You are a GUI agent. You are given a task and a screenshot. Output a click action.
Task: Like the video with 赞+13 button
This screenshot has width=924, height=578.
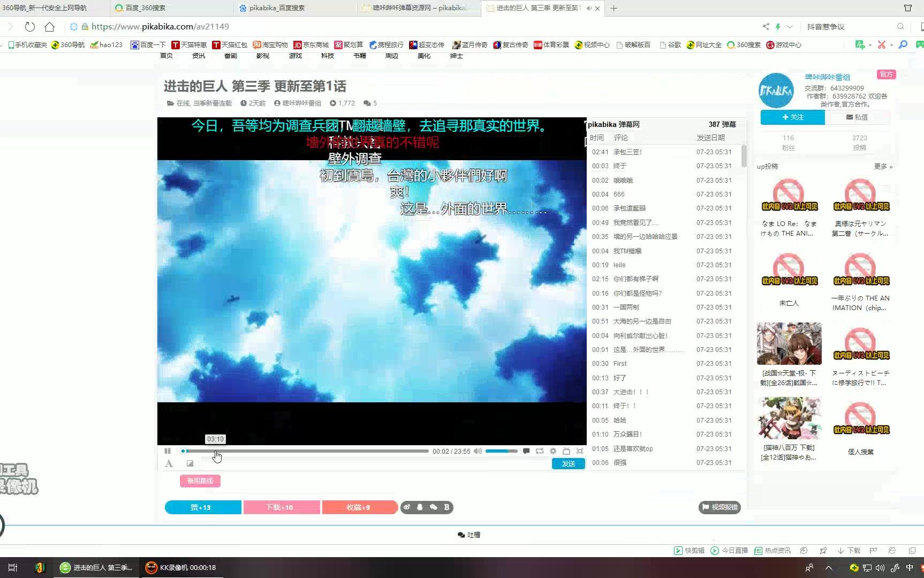coord(203,507)
